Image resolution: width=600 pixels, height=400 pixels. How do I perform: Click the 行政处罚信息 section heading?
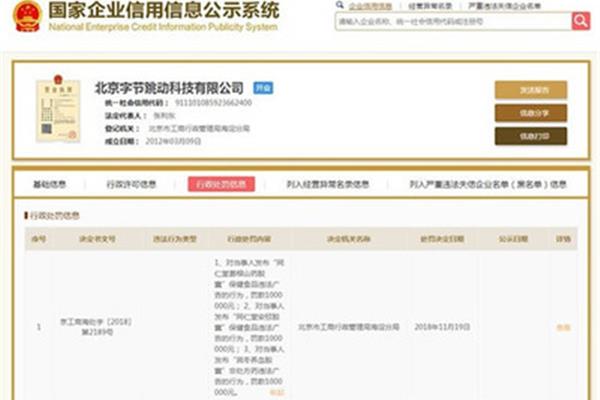click(54, 216)
